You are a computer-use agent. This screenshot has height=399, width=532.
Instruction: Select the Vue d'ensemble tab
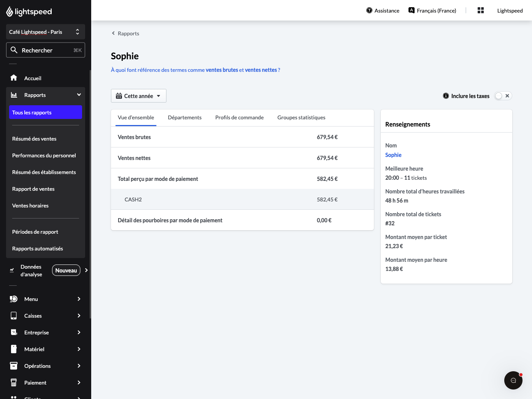(x=136, y=118)
